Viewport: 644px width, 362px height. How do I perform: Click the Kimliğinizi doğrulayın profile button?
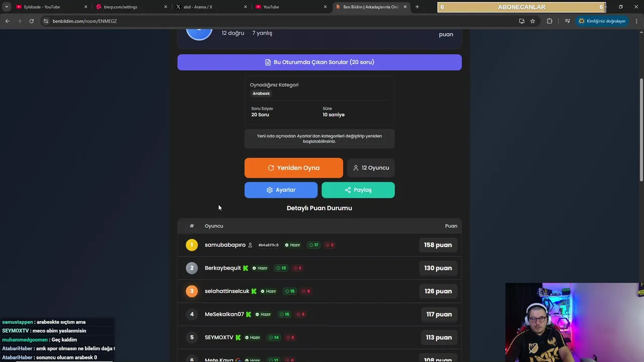602,21
